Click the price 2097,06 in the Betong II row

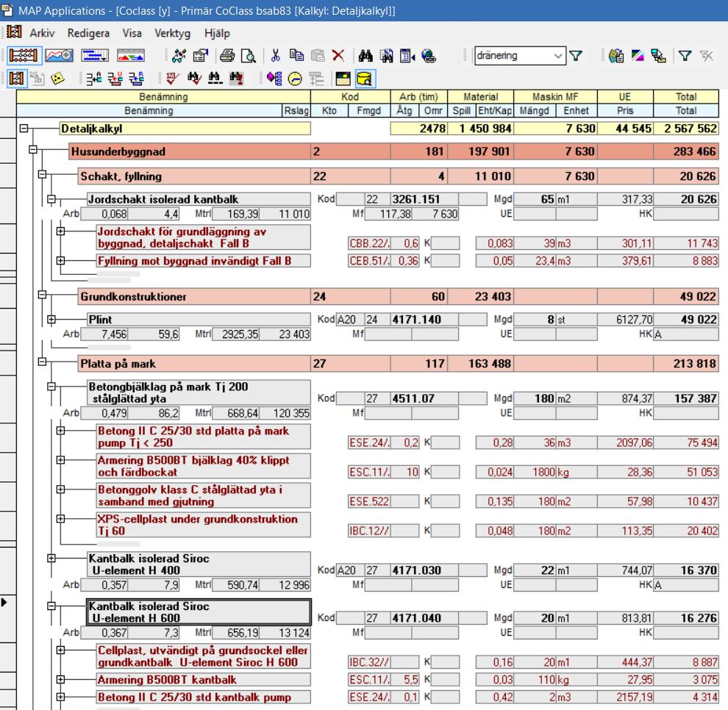(625, 442)
